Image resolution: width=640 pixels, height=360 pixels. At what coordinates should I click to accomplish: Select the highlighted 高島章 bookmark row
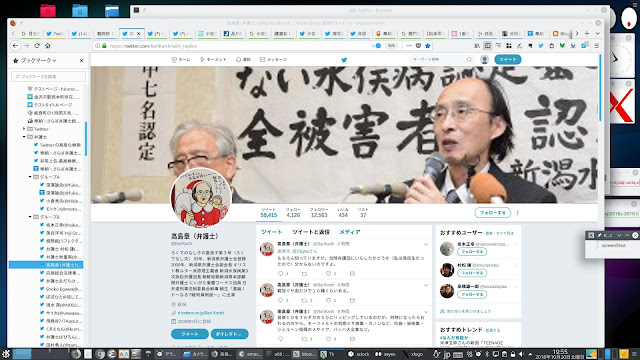coord(46,265)
